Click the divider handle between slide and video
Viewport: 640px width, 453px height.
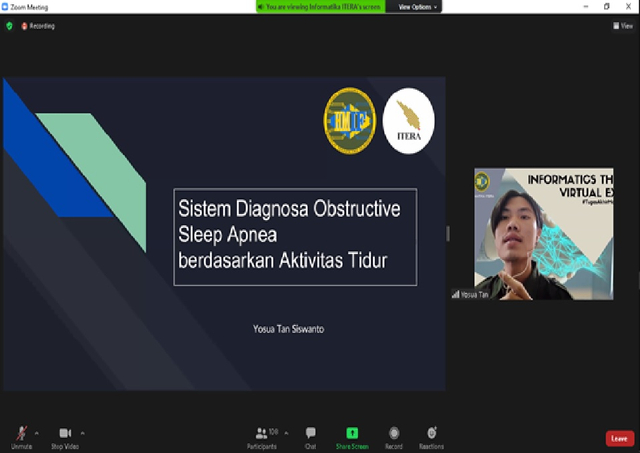448,234
